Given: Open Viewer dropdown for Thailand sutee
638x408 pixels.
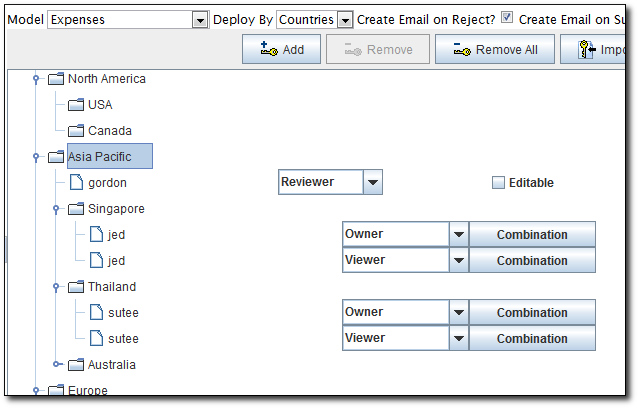Looking at the screenshot, I should [x=458, y=339].
